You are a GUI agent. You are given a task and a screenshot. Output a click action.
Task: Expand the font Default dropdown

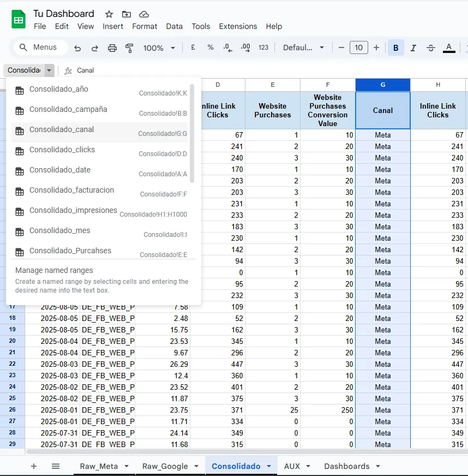coord(303,48)
